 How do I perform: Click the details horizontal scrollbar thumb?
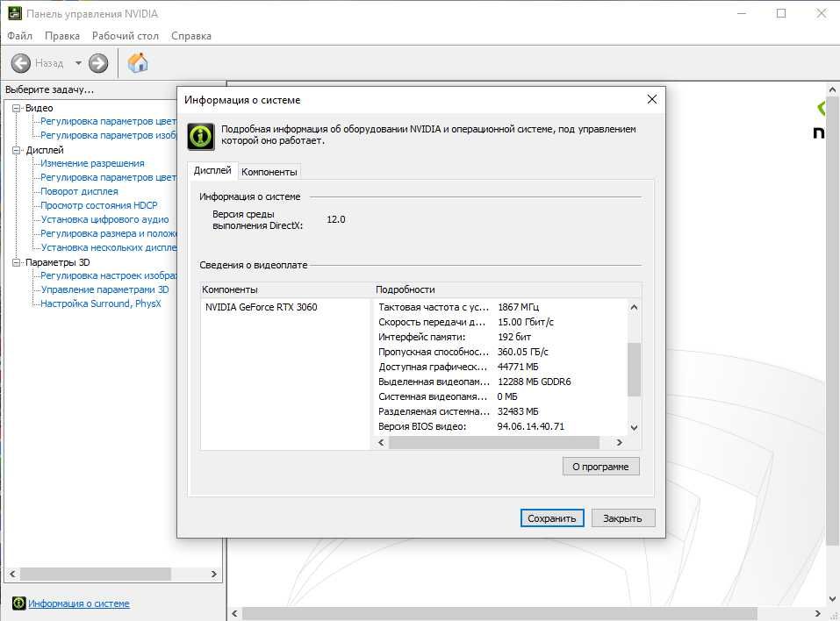(x=494, y=442)
